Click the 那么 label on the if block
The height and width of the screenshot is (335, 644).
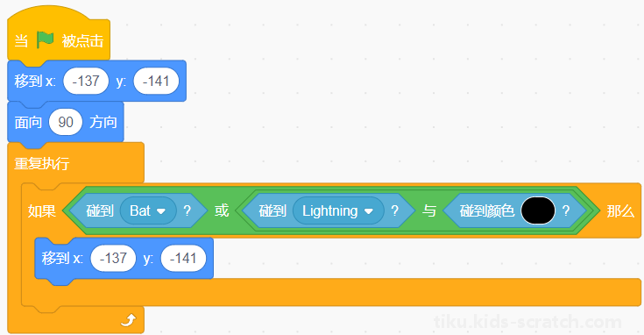tap(620, 210)
